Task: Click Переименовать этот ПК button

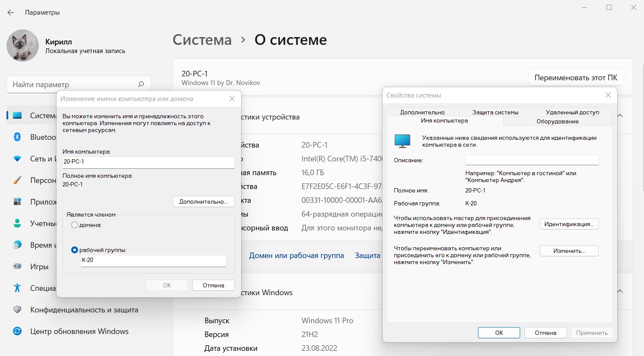Action: [x=576, y=78]
